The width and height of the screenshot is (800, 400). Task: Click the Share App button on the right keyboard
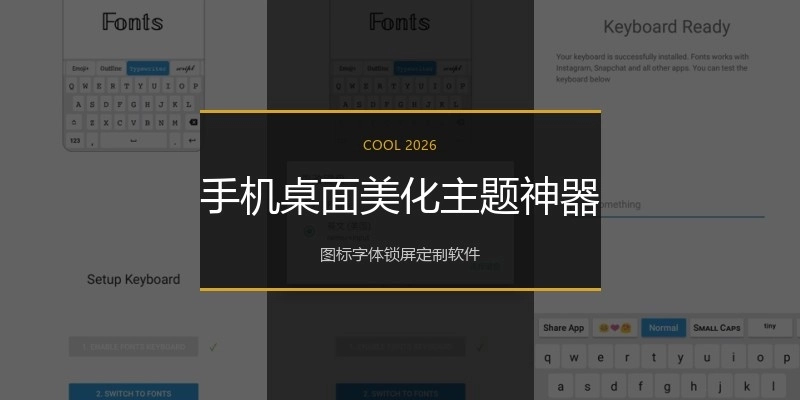(x=563, y=328)
